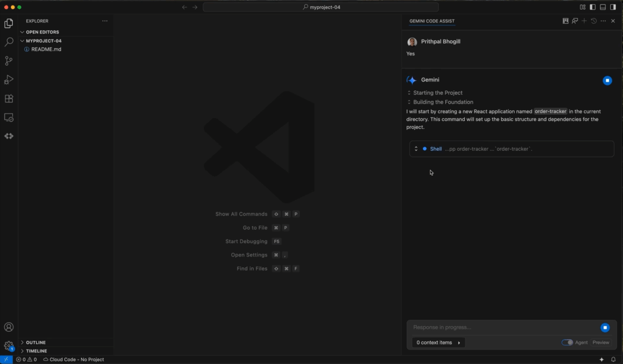The height and width of the screenshot is (364, 623).
Task: Select the Gemini Code Assist tab
Action: click(x=431, y=21)
